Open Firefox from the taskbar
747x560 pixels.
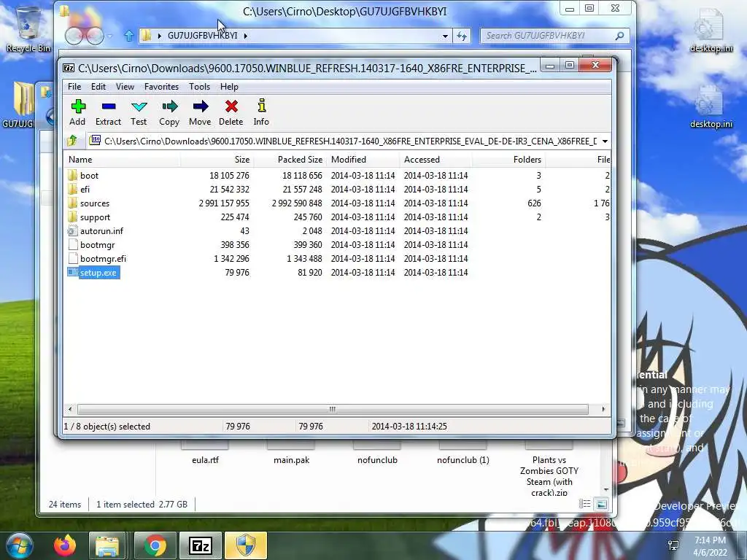[65, 545]
